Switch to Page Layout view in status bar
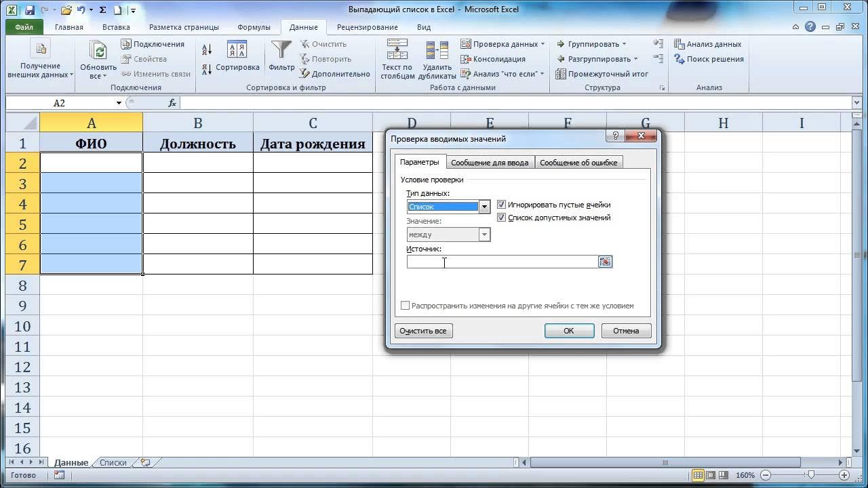Screen dimensions: 868x488 [x=712, y=475]
